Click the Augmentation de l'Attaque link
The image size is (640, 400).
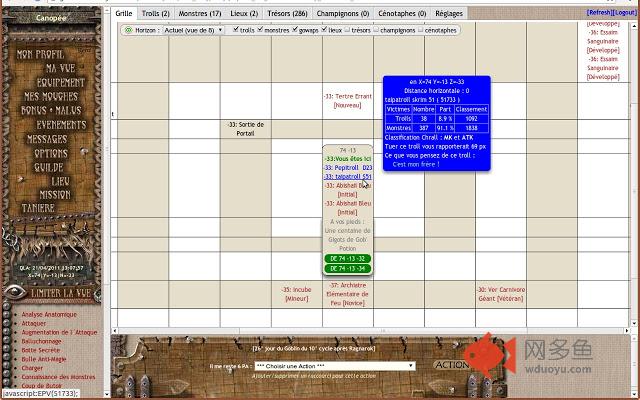click(59, 332)
